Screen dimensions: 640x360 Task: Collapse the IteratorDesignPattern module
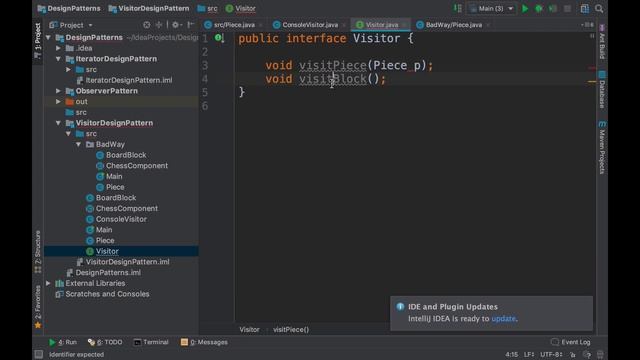pyautogui.click(x=58, y=59)
